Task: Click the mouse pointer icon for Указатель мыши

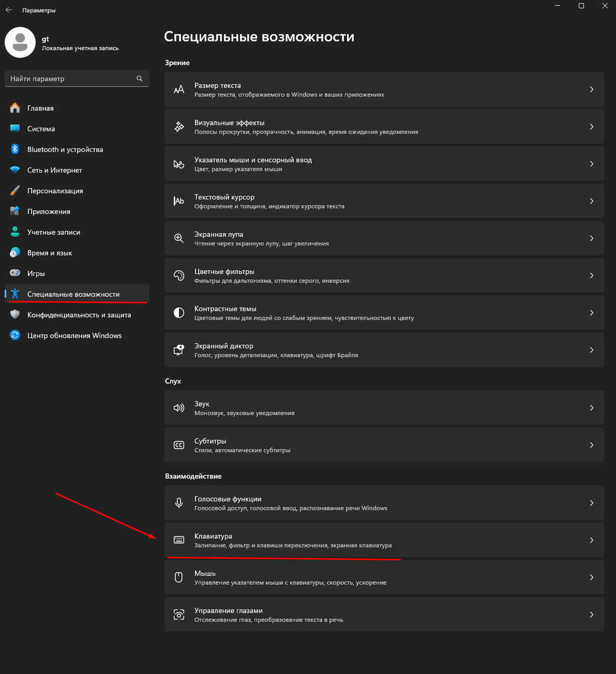Action: tap(179, 164)
